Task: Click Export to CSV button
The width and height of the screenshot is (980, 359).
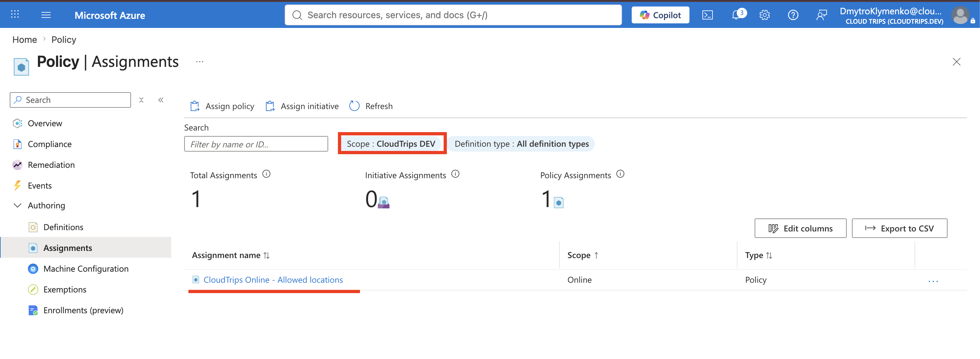Action: (x=899, y=229)
